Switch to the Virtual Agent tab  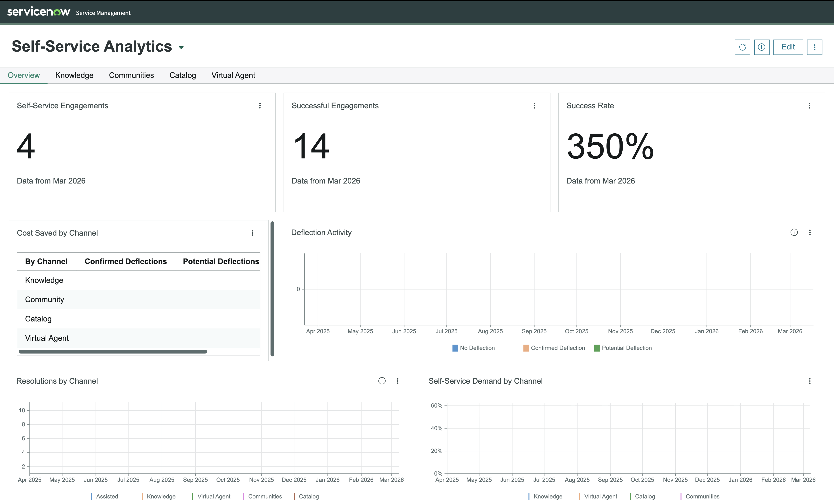tap(233, 75)
